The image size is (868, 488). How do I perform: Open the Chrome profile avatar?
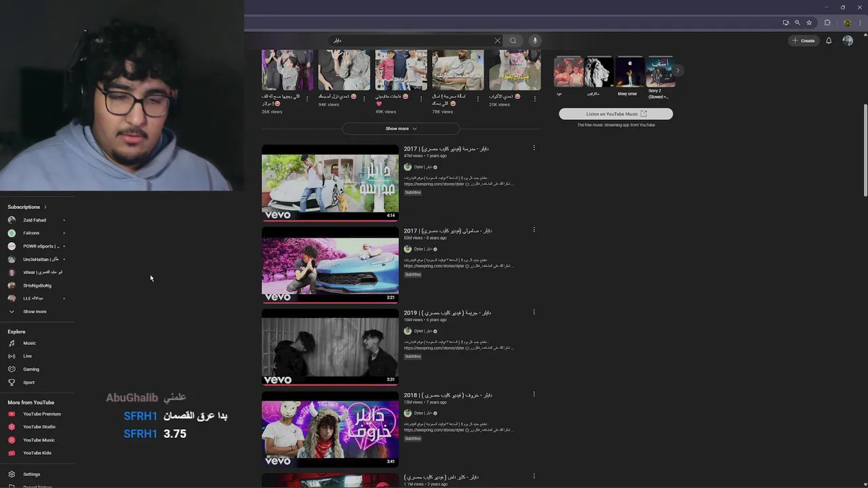click(x=848, y=22)
